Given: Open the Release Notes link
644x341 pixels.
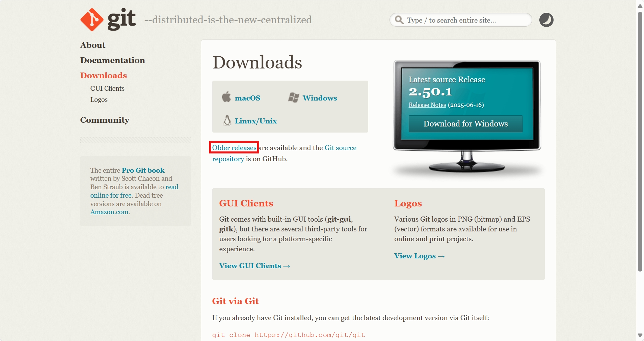Looking at the screenshot, I should coord(427,105).
